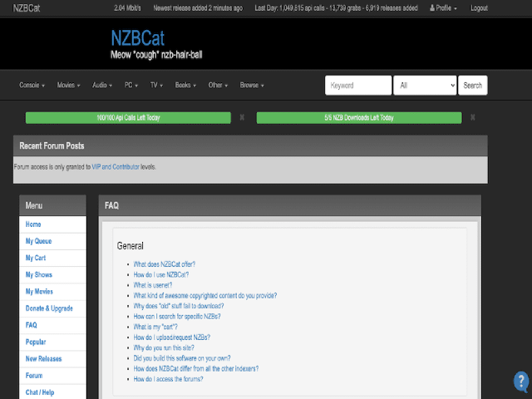This screenshot has width=532, height=399.
Task: Open 'What does NZBCat offer?' question
Action: coord(165,264)
